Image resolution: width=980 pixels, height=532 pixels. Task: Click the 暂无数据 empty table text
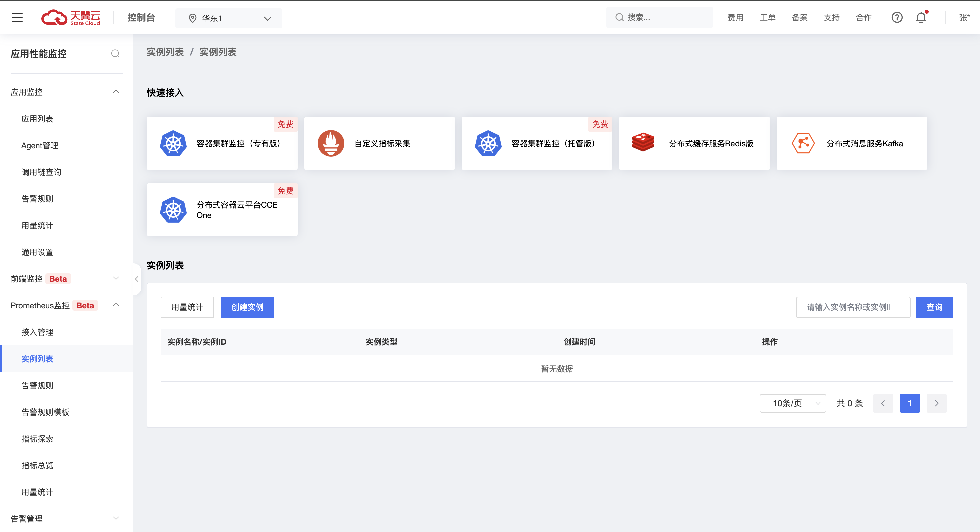(x=557, y=369)
